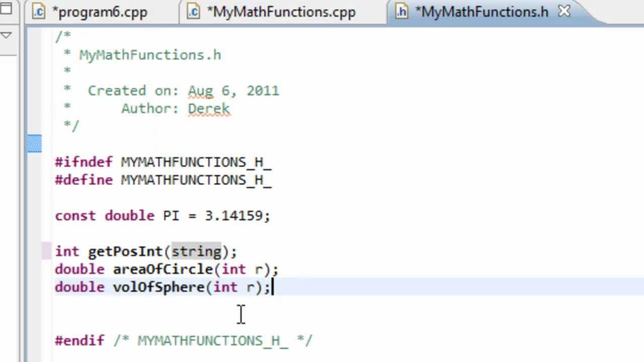Open the fast view dropdown triangle

[x=6, y=34]
